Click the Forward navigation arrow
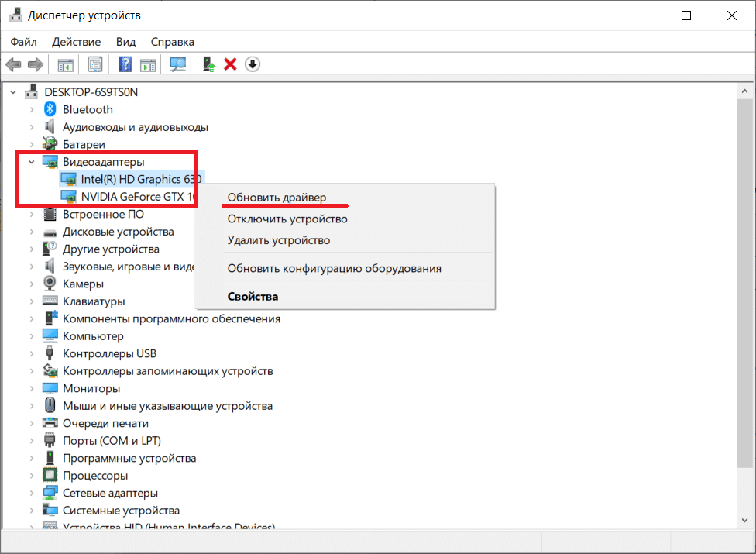This screenshot has width=756, height=554. click(x=36, y=64)
